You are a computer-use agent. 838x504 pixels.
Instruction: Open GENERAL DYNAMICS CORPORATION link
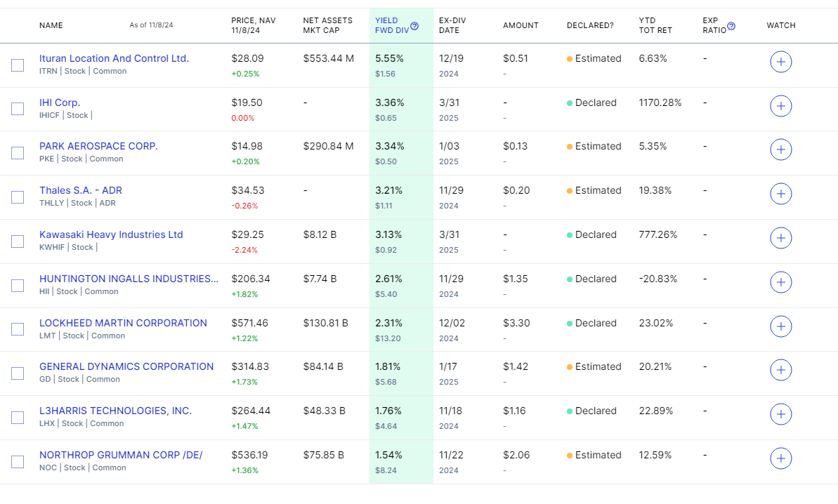pyautogui.click(x=126, y=366)
